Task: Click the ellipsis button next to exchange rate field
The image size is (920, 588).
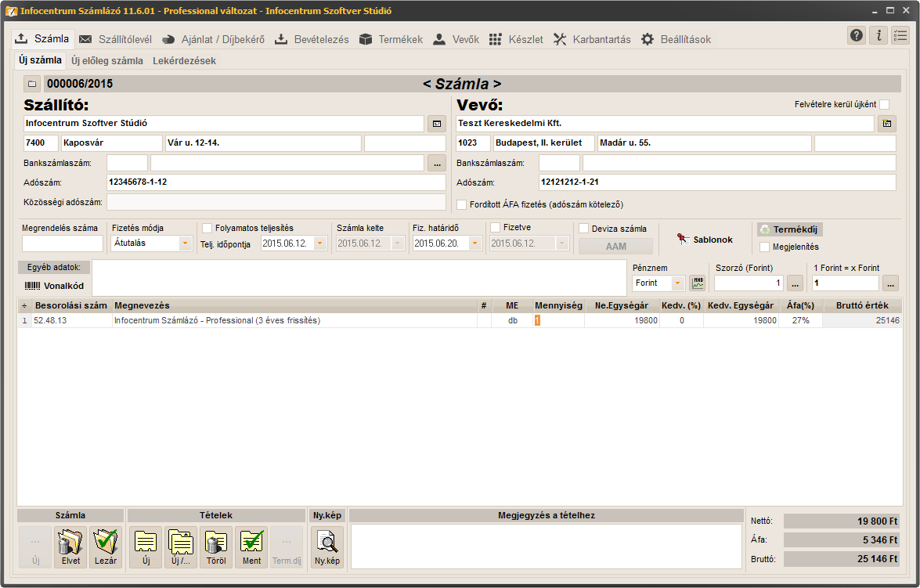Action: [x=890, y=283]
